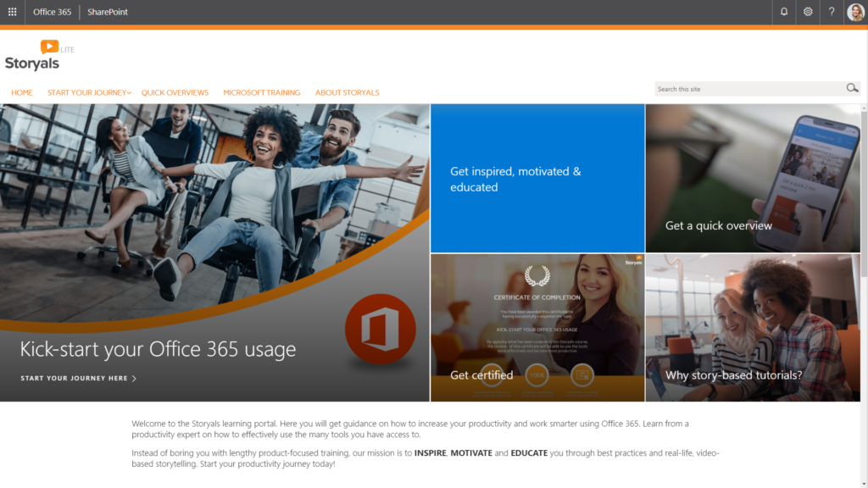Click the bold word INSPIRE

[x=430, y=452]
